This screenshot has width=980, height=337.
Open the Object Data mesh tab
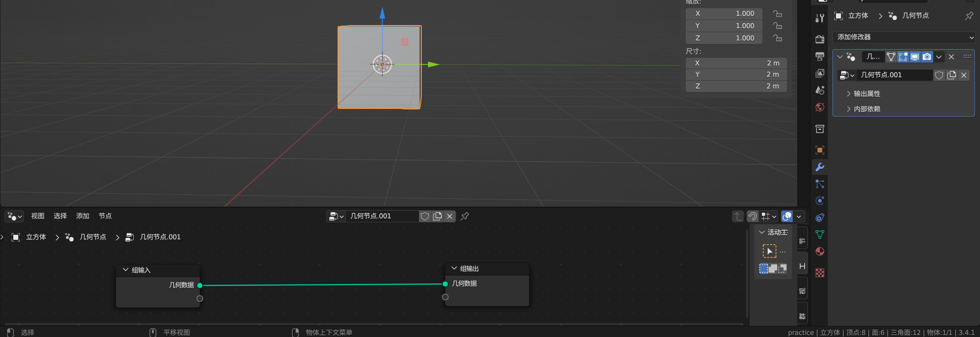(x=820, y=234)
